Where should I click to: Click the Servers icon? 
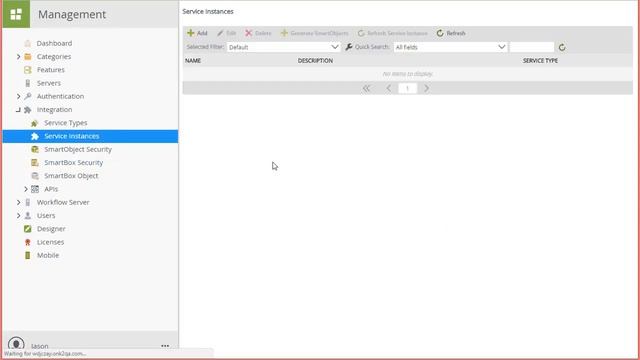[x=27, y=83]
